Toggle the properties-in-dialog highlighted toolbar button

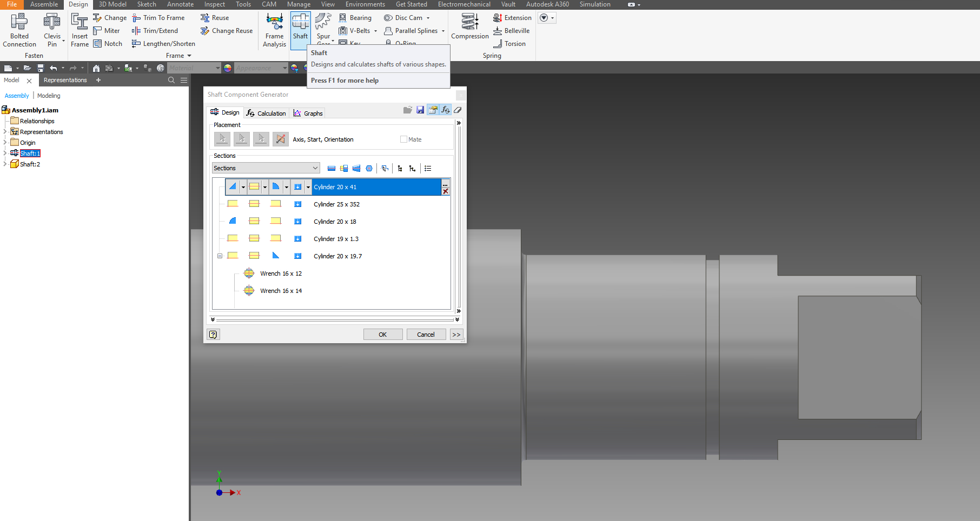tap(433, 110)
